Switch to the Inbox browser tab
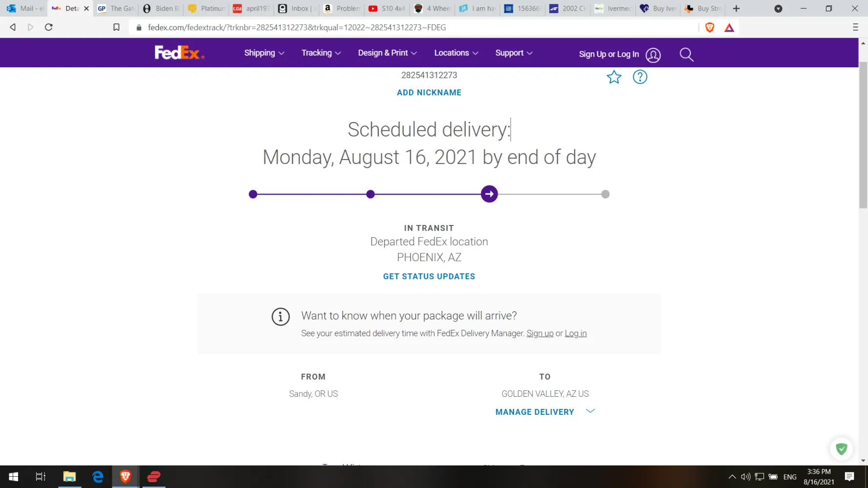Viewport: 868px width, 488px height. (296, 8)
